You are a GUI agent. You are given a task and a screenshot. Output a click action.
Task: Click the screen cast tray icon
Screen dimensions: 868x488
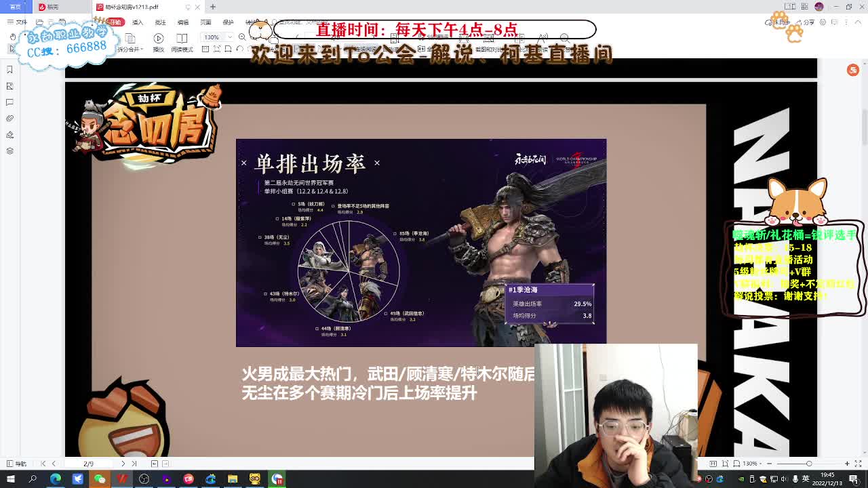774,479
